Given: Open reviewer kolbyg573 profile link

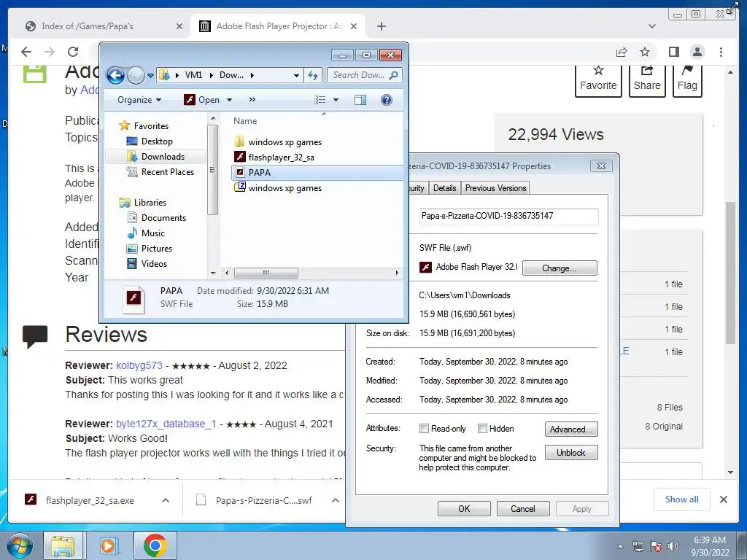Looking at the screenshot, I should 139,366.
